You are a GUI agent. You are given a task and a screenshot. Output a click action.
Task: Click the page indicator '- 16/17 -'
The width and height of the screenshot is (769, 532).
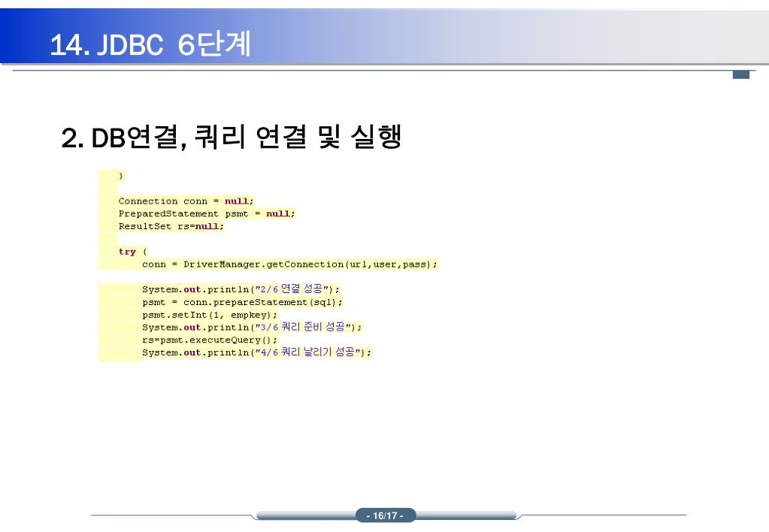386,515
